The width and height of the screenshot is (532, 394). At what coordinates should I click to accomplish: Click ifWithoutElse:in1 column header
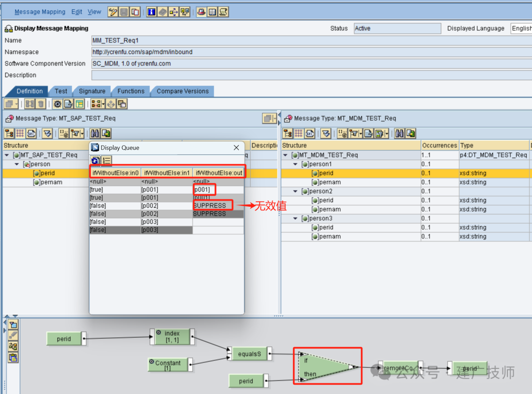tap(167, 173)
